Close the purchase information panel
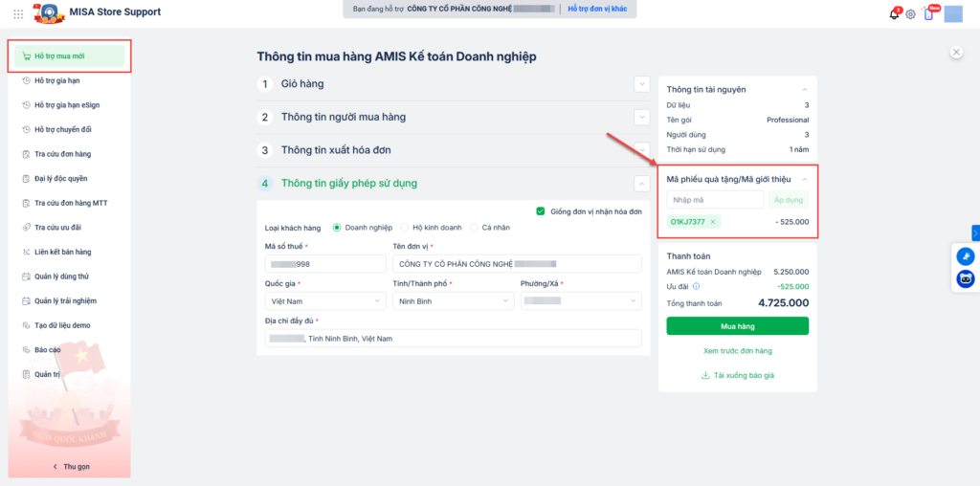 coord(955,54)
